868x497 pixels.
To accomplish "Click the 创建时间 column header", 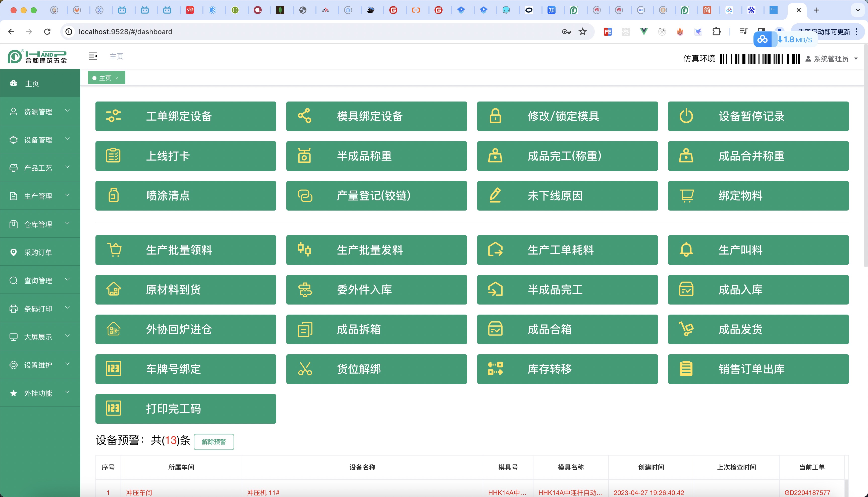I will (651, 467).
